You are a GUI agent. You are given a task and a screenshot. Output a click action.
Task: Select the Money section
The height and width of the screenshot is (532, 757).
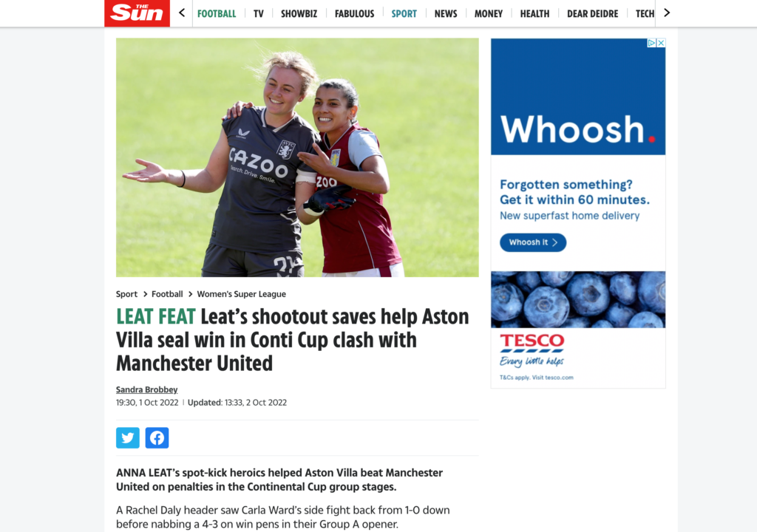pos(488,14)
